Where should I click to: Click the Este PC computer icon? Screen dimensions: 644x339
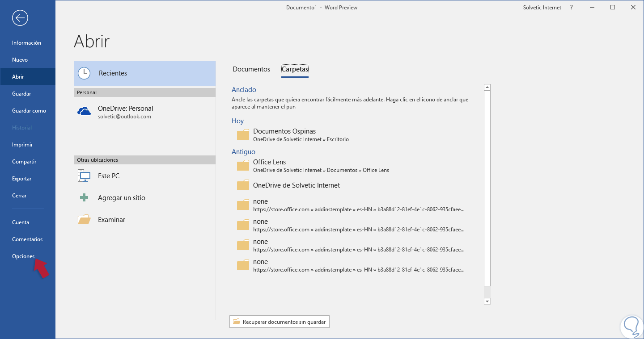pos(84,176)
